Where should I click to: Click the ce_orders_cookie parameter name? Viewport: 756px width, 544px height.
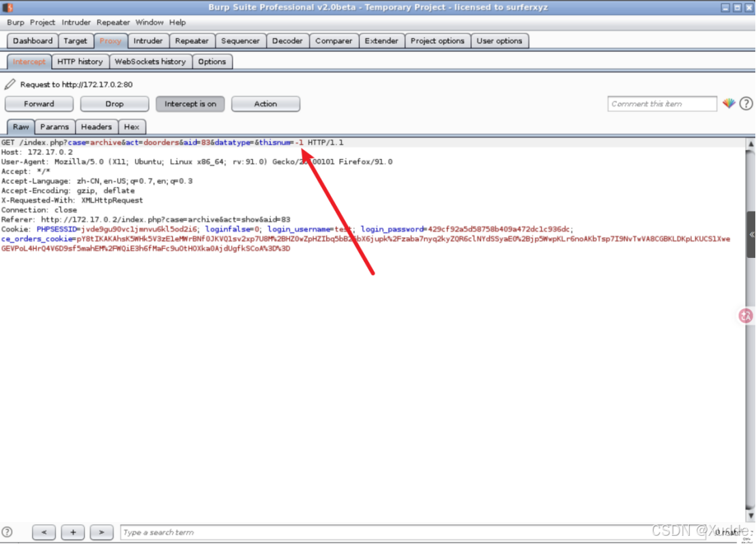(x=37, y=239)
